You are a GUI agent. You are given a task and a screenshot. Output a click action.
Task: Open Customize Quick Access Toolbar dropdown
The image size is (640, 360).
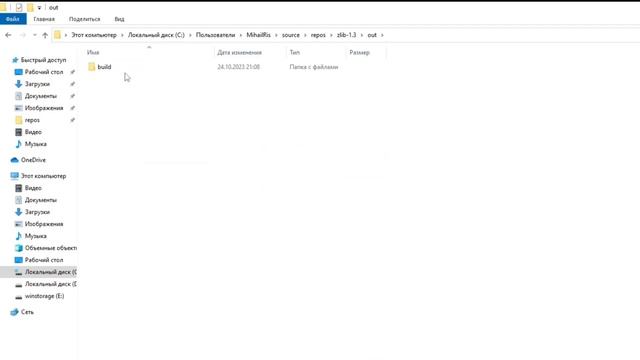coord(39,8)
